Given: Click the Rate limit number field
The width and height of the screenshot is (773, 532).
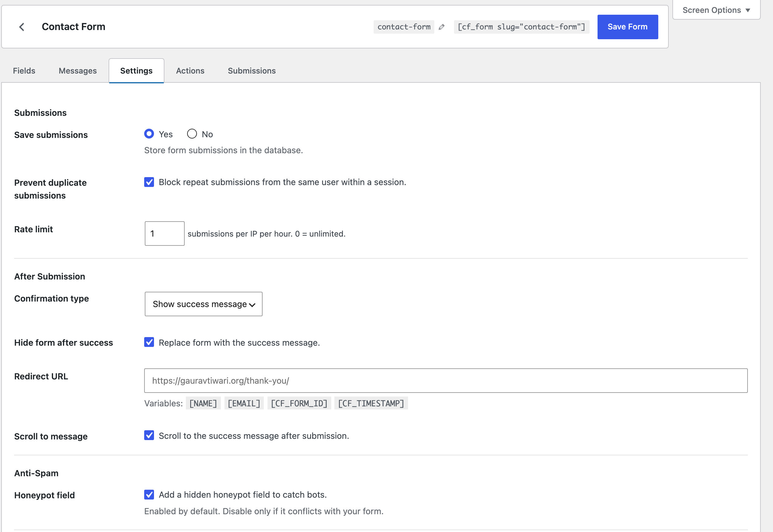Looking at the screenshot, I should [x=164, y=233].
